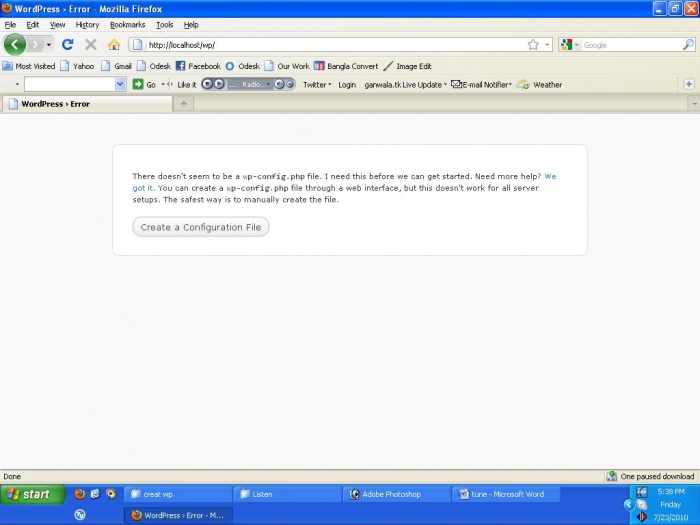The width and height of the screenshot is (700, 525).
Task: Open a new tab with the plus button
Action: 183,104
